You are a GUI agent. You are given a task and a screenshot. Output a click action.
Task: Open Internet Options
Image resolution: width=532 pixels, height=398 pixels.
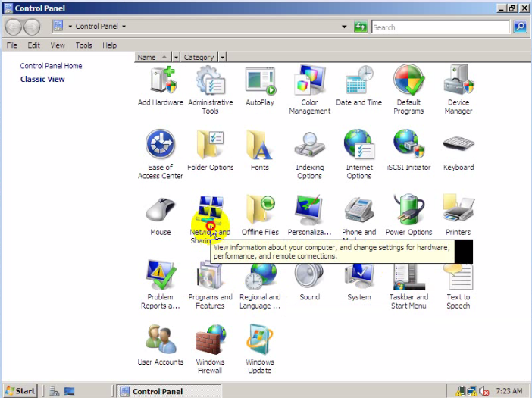359,155
